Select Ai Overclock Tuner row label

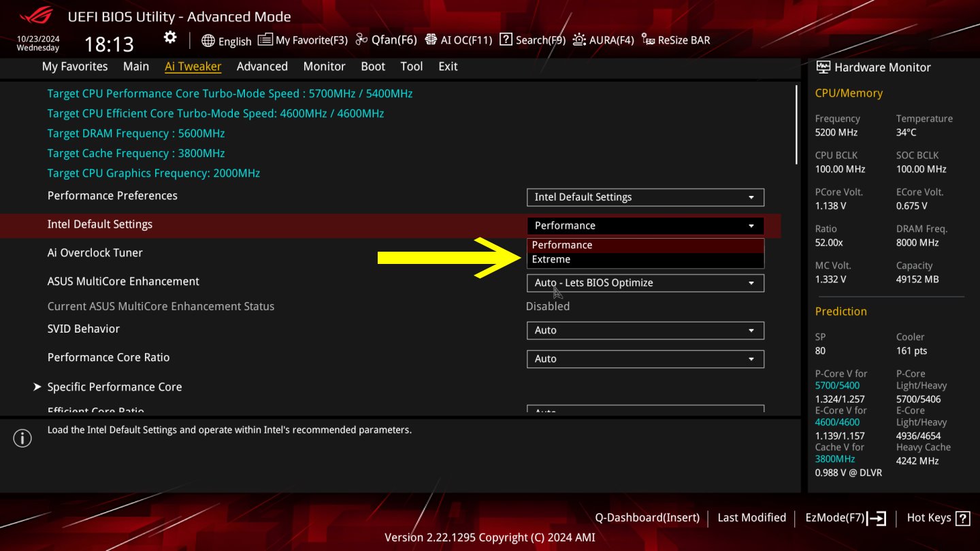pos(95,252)
